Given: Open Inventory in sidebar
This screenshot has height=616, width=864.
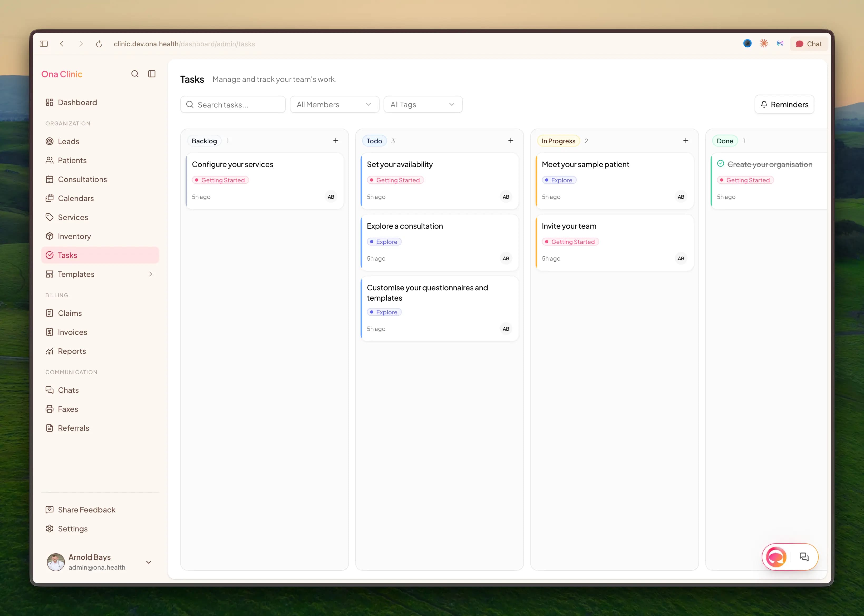Looking at the screenshot, I should tap(100, 236).
